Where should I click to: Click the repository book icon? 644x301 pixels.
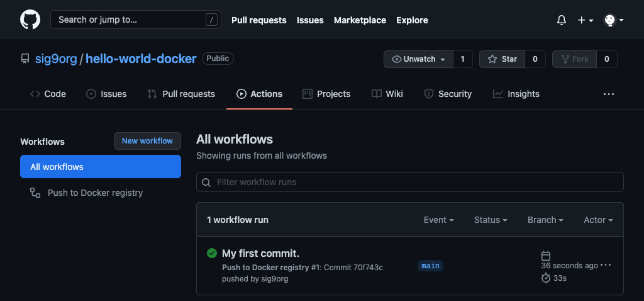(25, 59)
